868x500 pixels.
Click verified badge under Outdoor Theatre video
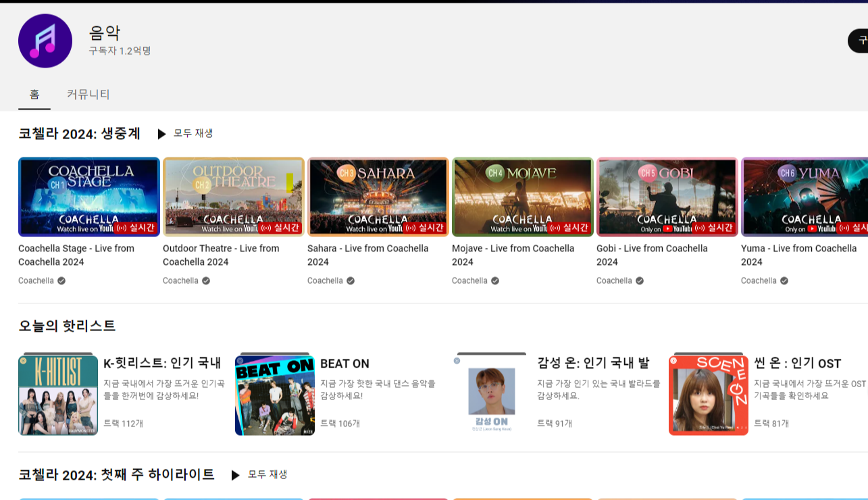pyautogui.click(x=206, y=280)
